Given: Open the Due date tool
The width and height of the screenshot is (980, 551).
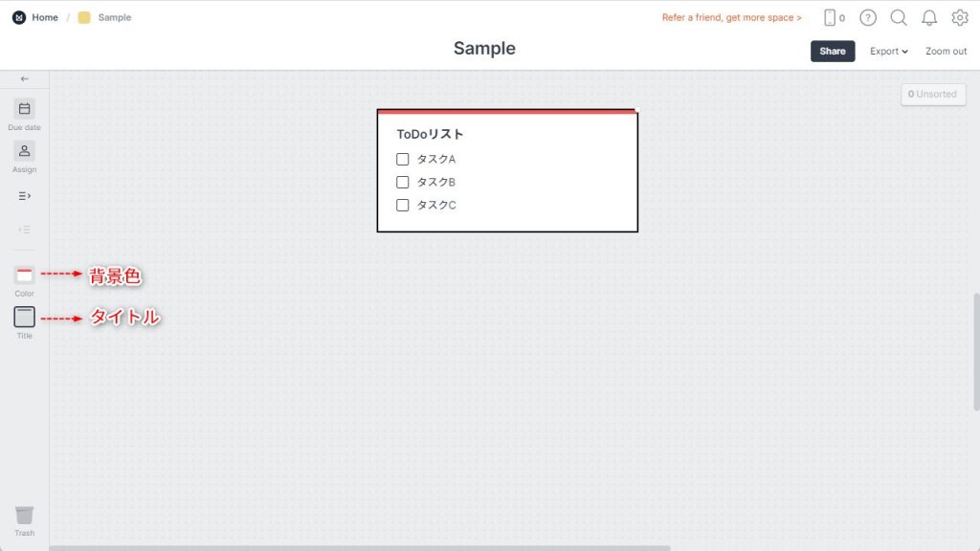Looking at the screenshot, I should (24, 109).
